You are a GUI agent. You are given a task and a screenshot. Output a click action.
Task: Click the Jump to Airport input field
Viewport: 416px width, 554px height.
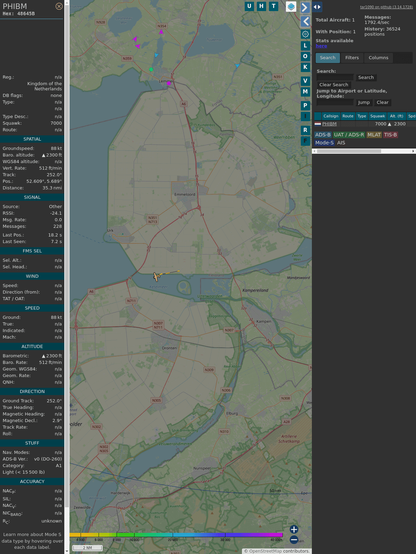click(x=335, y=102)
